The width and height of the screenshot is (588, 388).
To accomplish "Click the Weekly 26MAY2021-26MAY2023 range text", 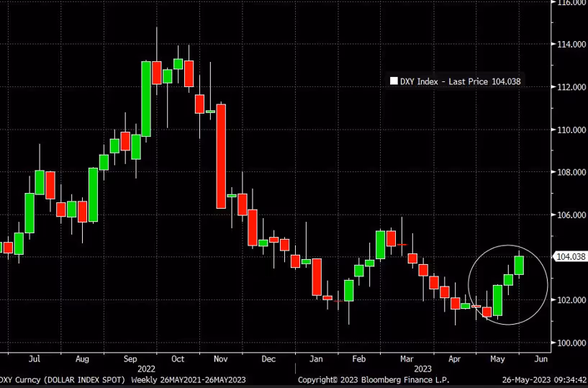I will pyautogui.click(x=189, y=380).
